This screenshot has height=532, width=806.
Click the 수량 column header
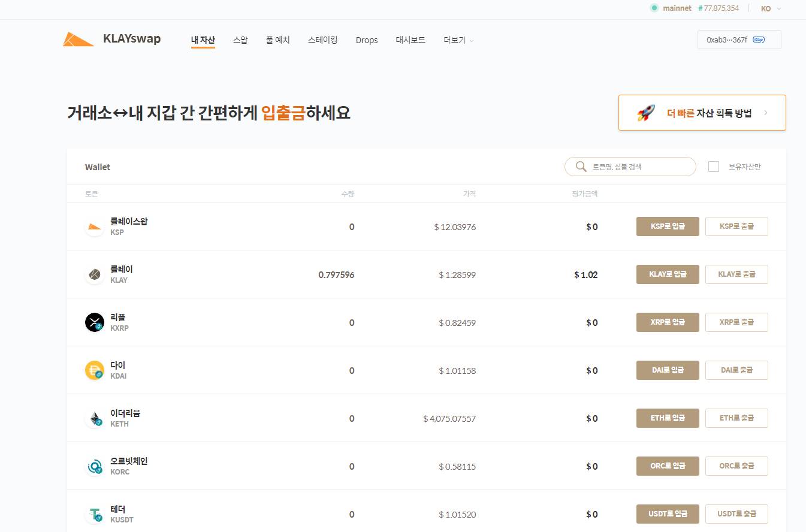348,194
